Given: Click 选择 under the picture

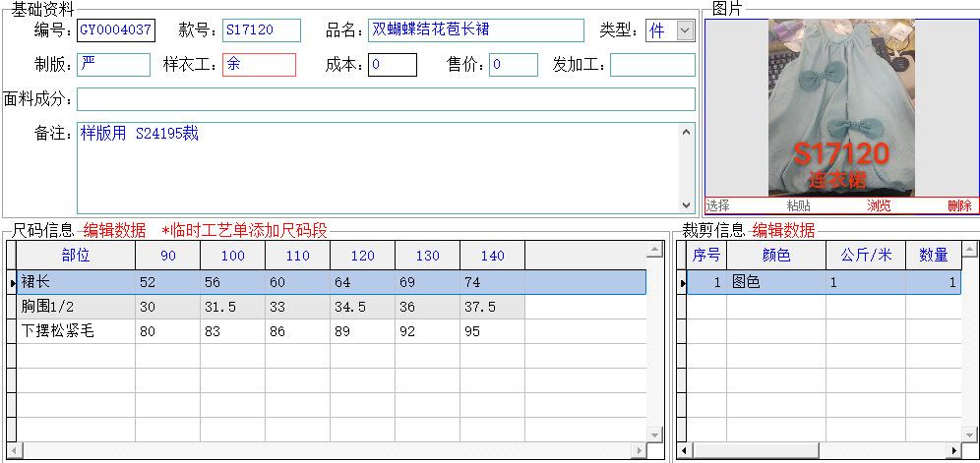Looking at the screenshot, I should (x=717, y=205).
